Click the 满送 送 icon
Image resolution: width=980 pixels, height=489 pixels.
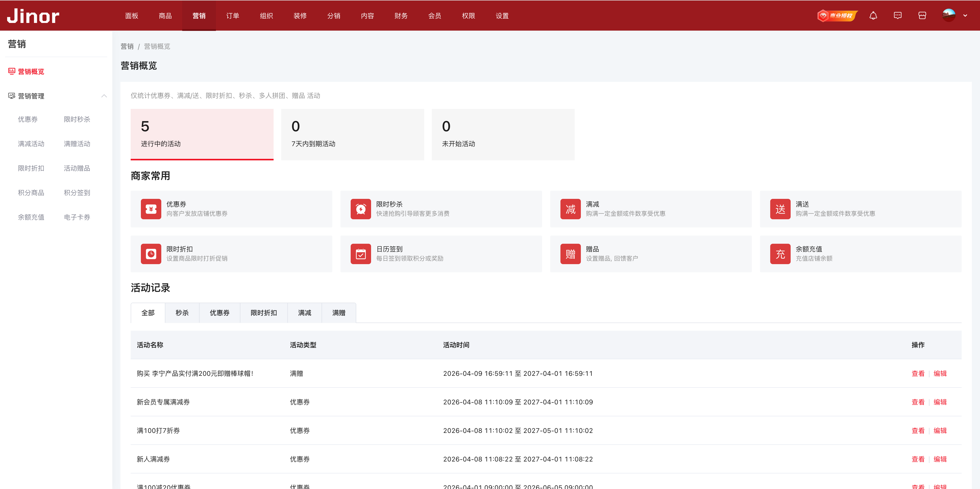[780, 209]
